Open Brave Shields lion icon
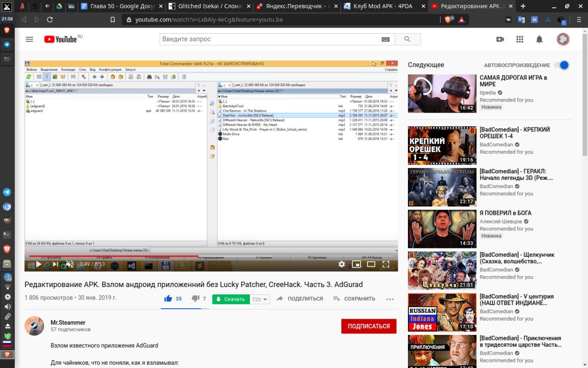588x368 pixels. point(449,20)
